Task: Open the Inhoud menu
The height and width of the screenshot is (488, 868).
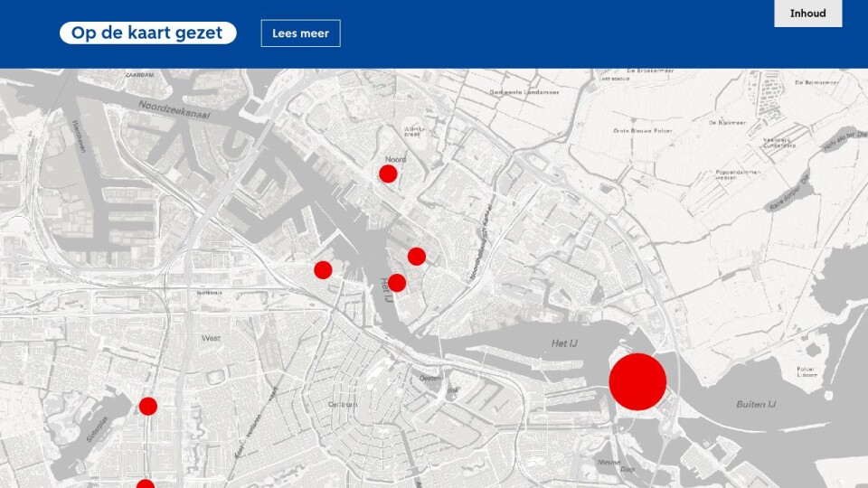Action: click(x=807, y=14)
